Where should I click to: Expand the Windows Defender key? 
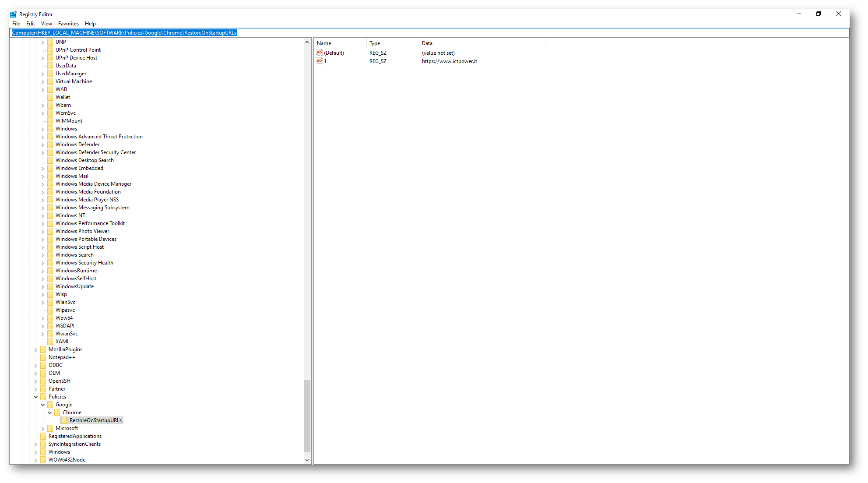pyautogui.click(x=43, y=145)
